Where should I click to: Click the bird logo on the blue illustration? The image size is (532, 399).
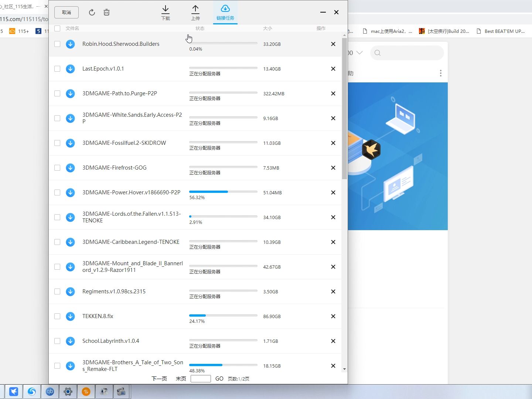coord(371,150)
